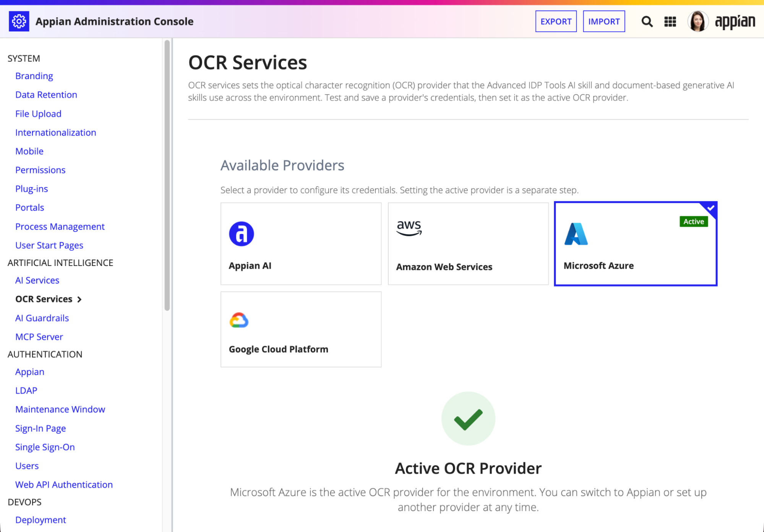Screen dimensions: 764x532
Task: Go to User Start Pages
Action: 49,245
